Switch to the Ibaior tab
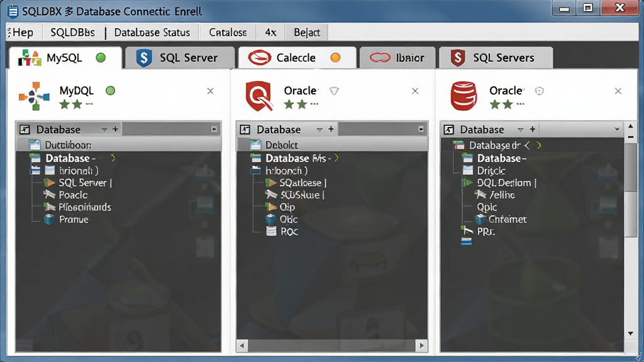This screenshot has height=362, width=644. pyautogui.click(x=397, y=58)
